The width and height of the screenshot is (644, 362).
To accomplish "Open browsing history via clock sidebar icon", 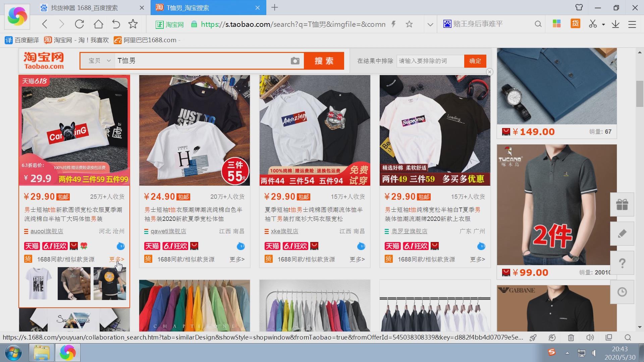I will [623, 292].
